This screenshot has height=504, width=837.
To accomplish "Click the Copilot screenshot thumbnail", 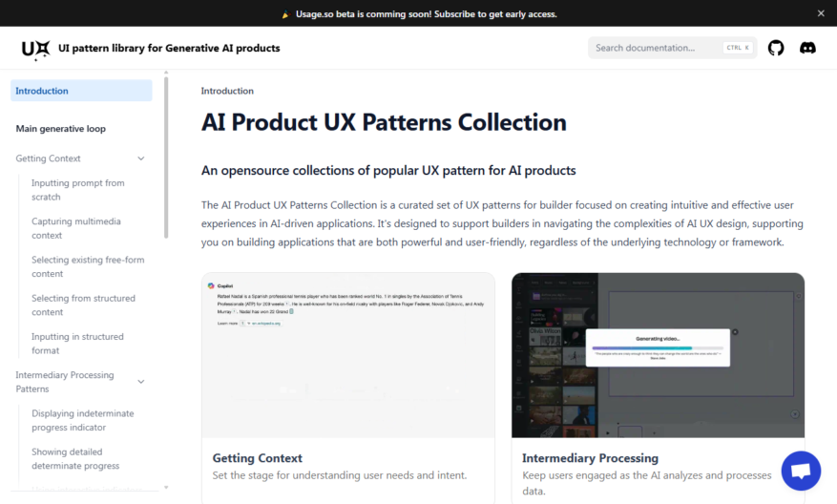I will (x=348, y=356).
